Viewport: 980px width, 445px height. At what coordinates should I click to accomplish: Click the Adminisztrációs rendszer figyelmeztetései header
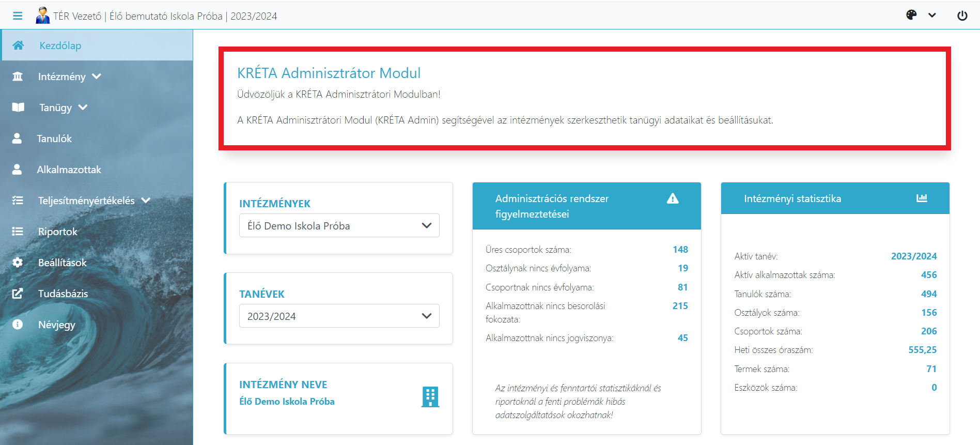pyautogui.click(x=586, y=206)
